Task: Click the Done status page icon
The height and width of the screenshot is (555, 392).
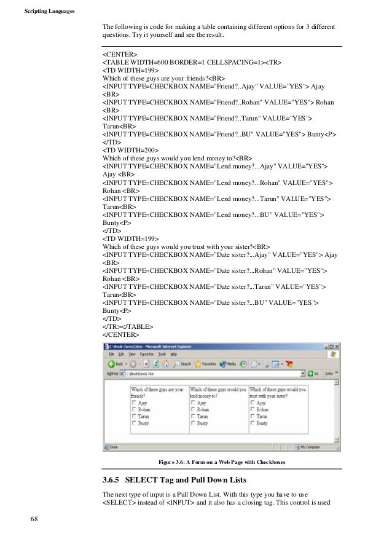Action: tap(106, 447)
